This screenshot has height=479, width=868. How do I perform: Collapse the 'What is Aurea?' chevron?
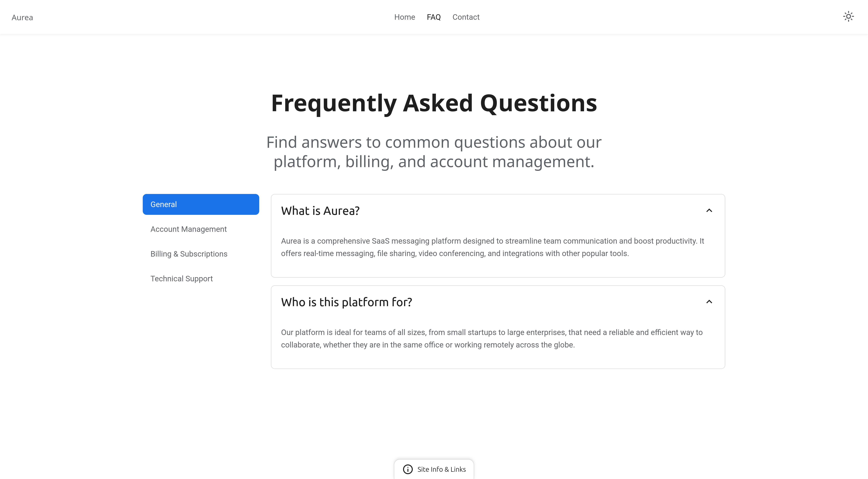709,210
